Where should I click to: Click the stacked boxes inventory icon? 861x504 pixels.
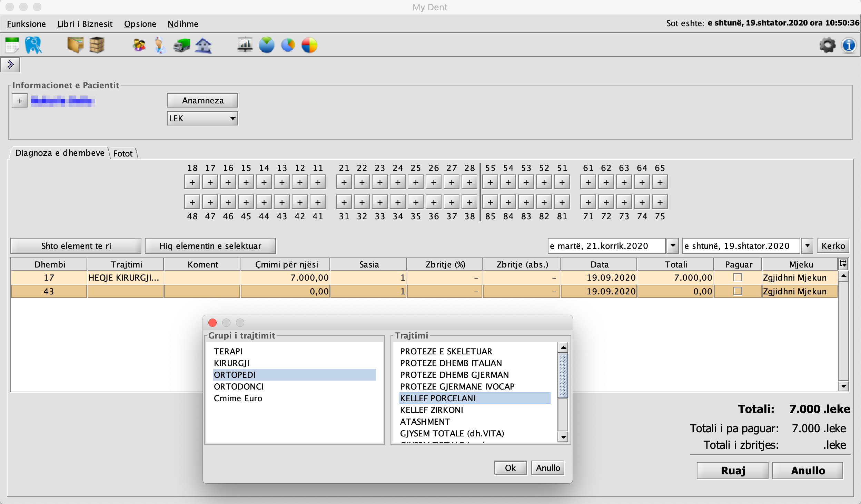pos(97,45)
